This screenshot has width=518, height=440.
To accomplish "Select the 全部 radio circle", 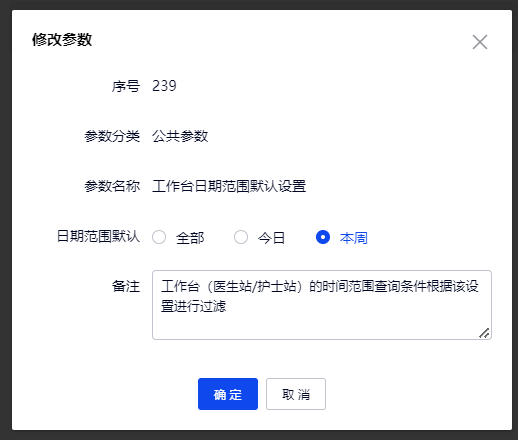I will tap(159, 237).
